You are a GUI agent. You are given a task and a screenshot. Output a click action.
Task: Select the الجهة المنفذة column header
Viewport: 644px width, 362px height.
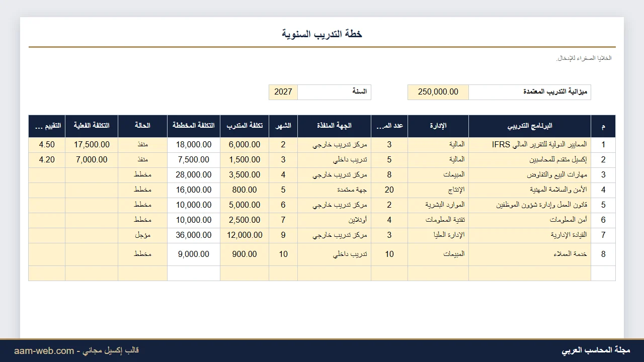coord(334,126)
